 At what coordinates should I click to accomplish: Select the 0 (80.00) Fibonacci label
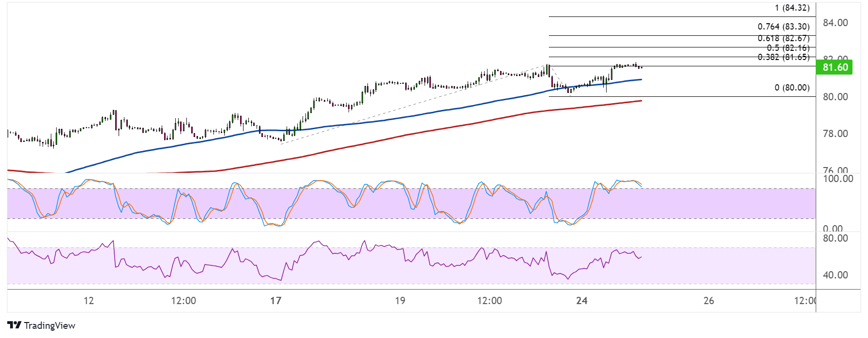[x=792, y=88]
